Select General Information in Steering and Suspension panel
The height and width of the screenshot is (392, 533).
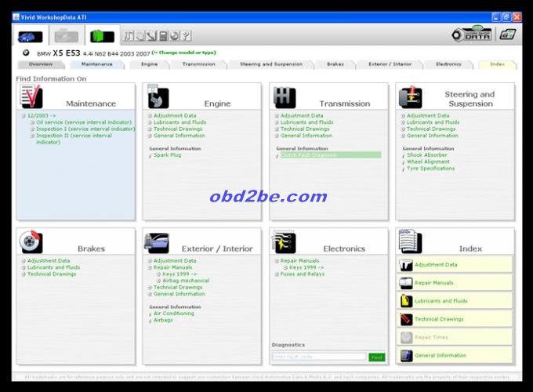click(x=433, y=136)
